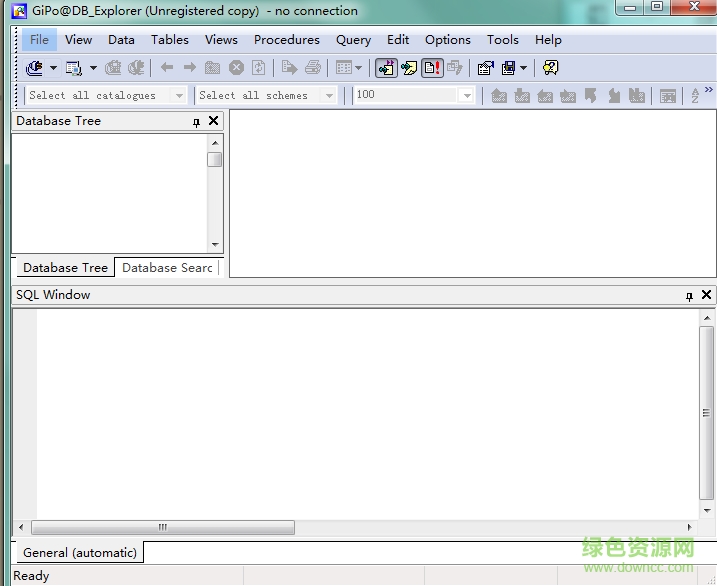Click the grayed filter table icon
The height and width of the screenshot is (586, 717).
(x=668, y=96)
